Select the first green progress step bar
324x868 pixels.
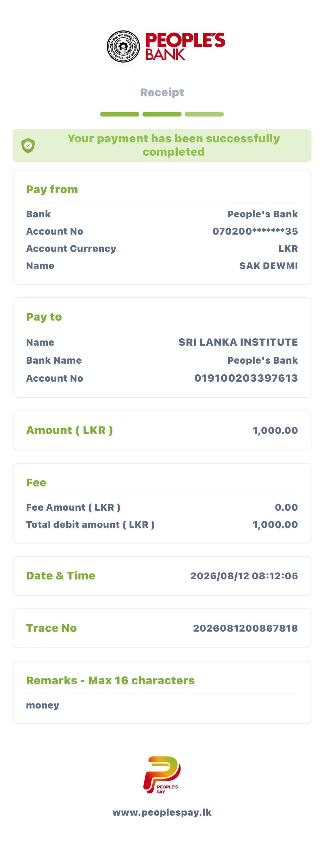120,114
